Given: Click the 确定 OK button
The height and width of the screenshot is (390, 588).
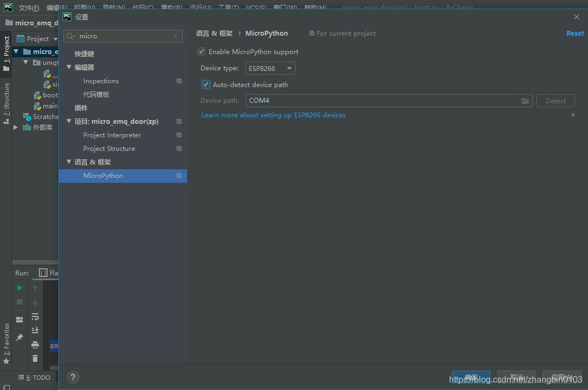Looking at the screenshot, I should (x=471, y=377).
